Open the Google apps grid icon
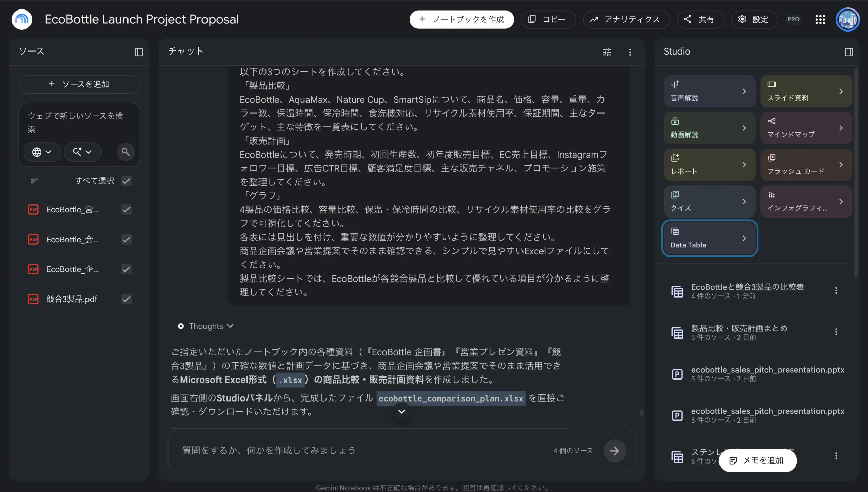868x492 pixels. click(x=820, y=19)
